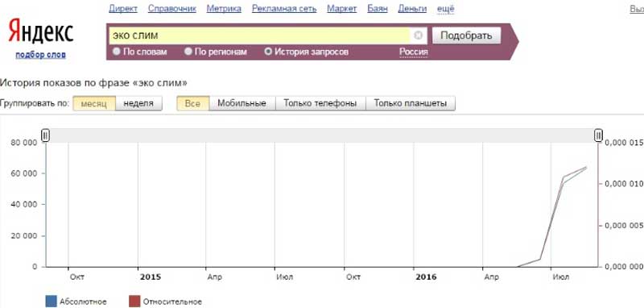
Task: Open the 'Россия' region selector
Action: click(414, 52)
